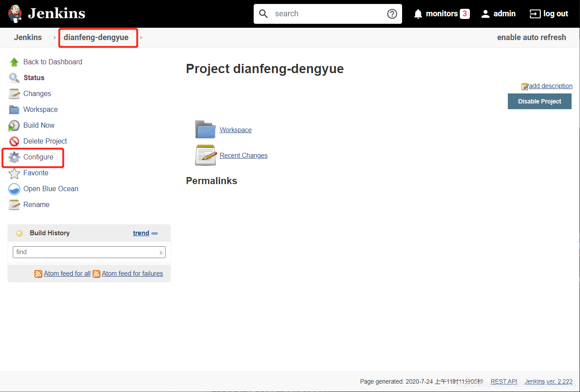Open Atom feed for all link

pyautogui.click(x=67, y=274)
